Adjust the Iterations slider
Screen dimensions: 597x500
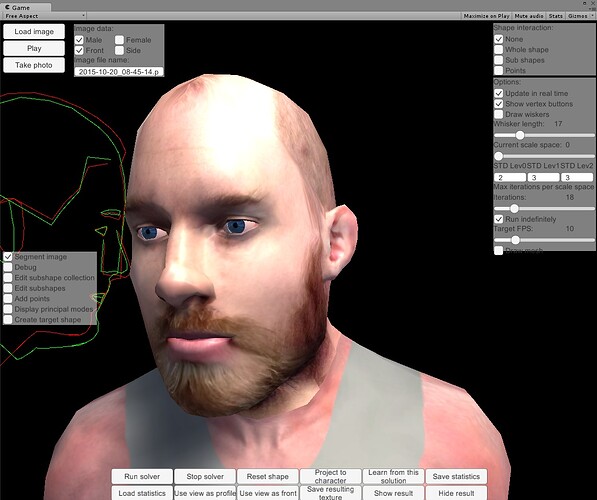(x=544, y=208)
